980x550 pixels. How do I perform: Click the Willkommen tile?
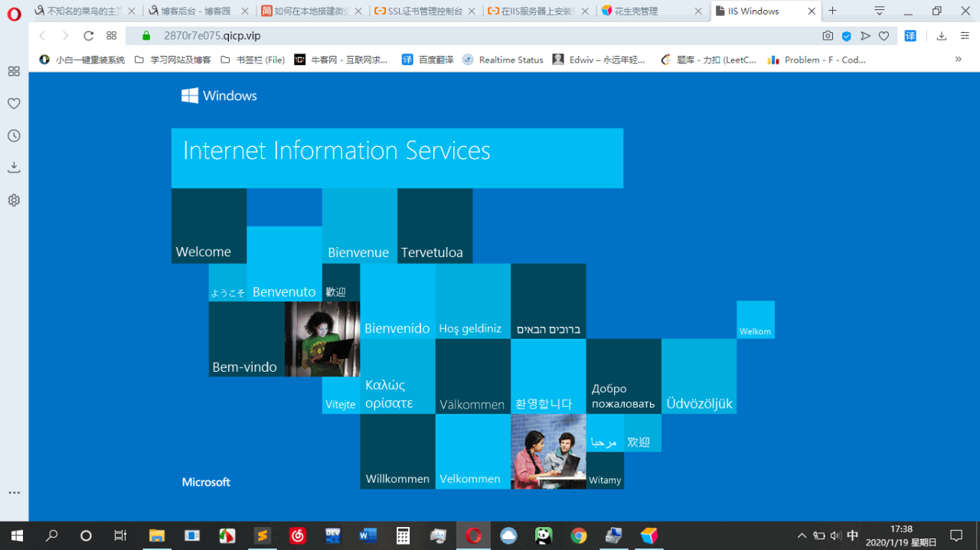click(x=397, y=451)
